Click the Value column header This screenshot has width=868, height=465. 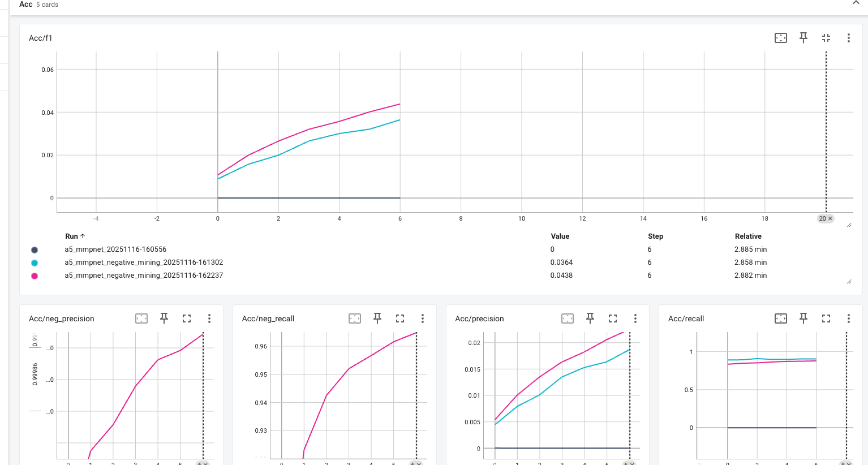560,236
